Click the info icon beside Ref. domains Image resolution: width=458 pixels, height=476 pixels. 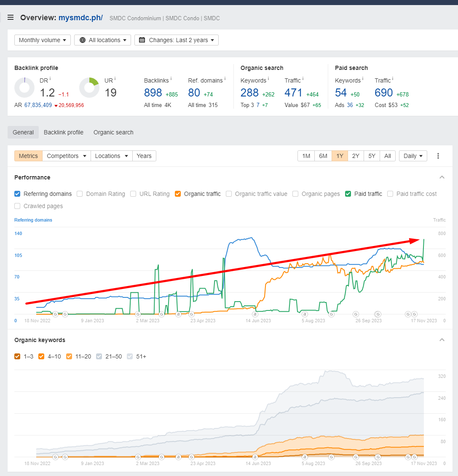tap(225, 79)
